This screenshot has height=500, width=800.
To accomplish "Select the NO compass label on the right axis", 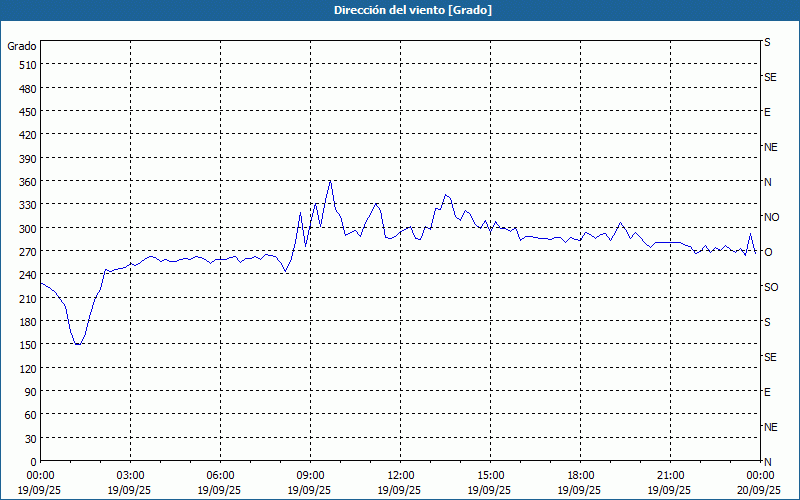I will (x=771, y=217).
